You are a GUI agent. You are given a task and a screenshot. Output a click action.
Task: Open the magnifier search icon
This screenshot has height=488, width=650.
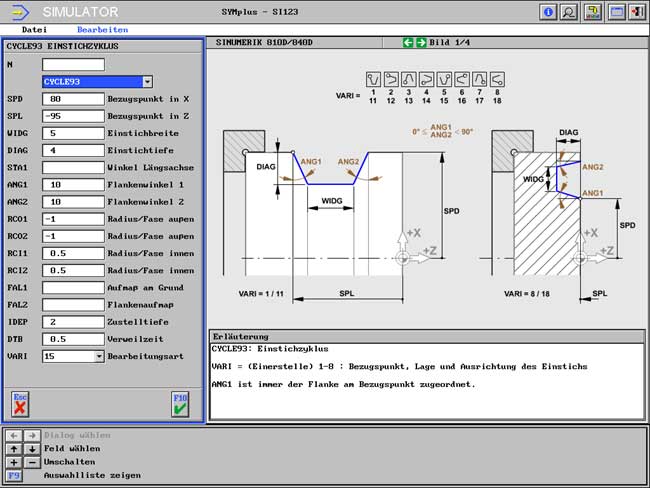(x=569, y=12)
